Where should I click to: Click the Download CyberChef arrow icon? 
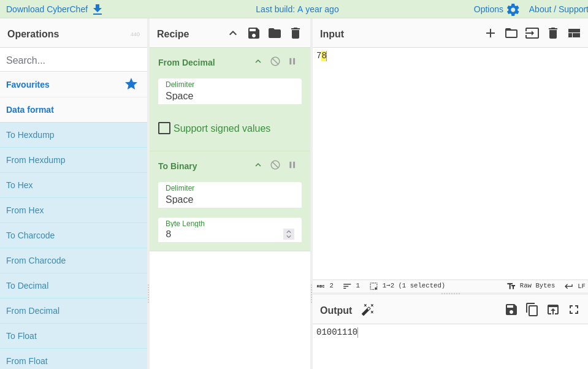click(97, 9)
